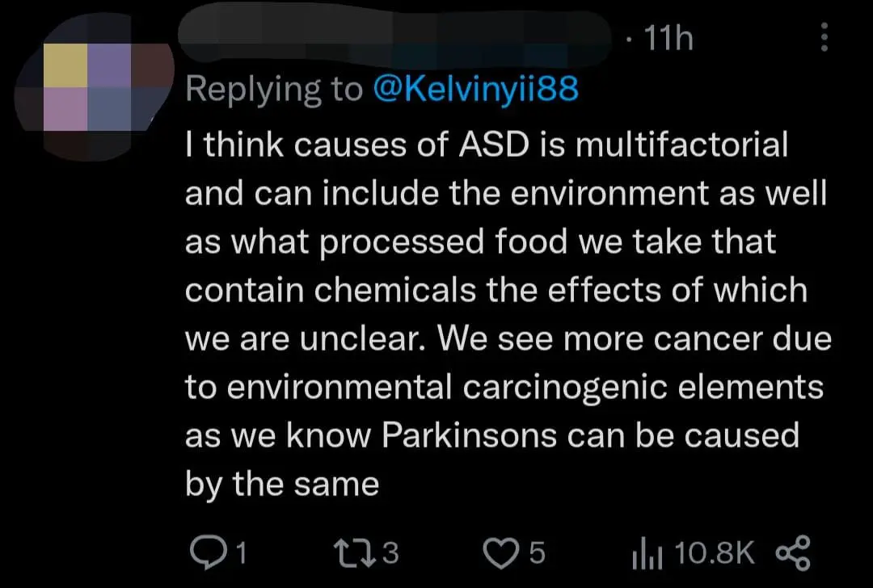Open the three-dot more options menu
The image size is (873, 588).
[824, 37]
